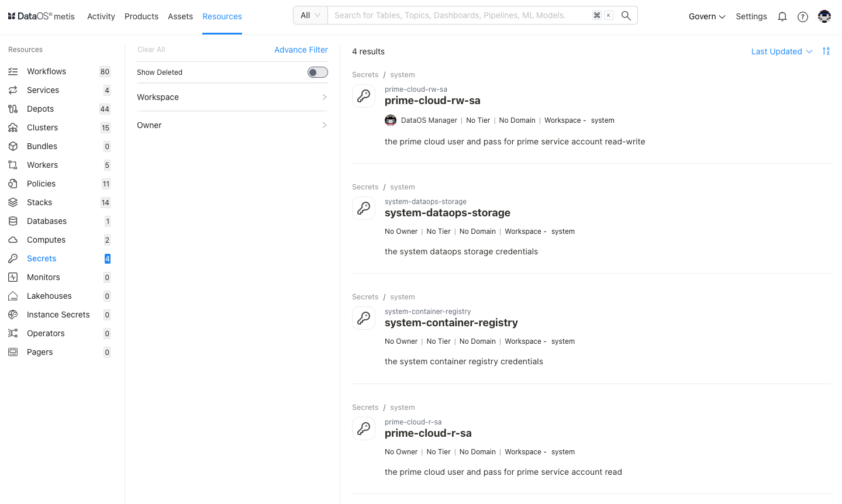Open the Assets tab
Screen dimensions: 842x504
coord(180,16)
